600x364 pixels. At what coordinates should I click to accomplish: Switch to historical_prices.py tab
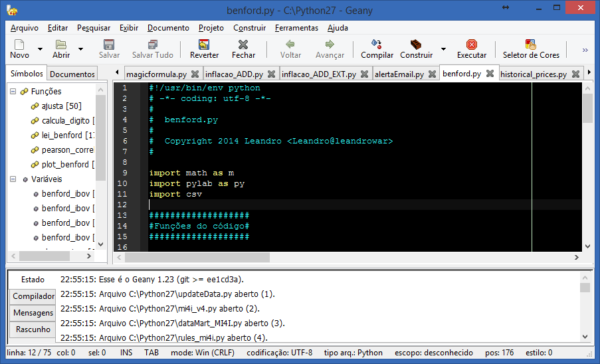click(534, 74)
